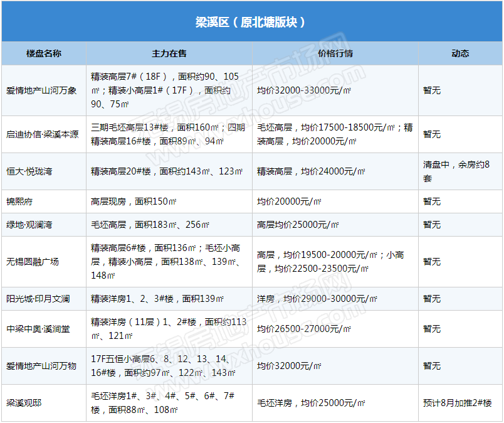Viewport: 504px width, 423px height.
Task: Click the 价格行情 column header
Action: coord(335,53)
